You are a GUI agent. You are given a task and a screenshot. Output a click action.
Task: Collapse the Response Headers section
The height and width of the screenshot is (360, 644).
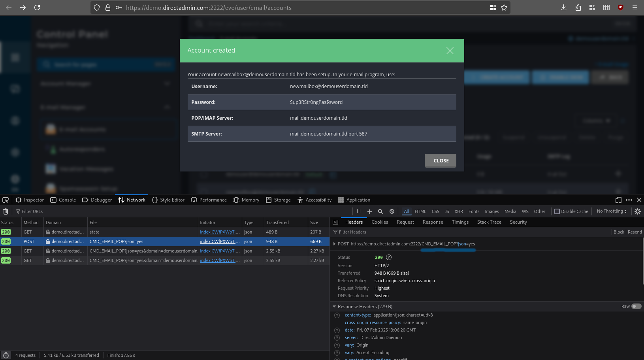[334, 307]
